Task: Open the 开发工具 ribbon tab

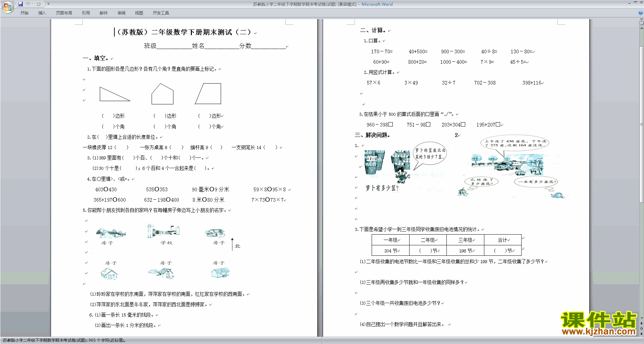Action: point(161,13)
